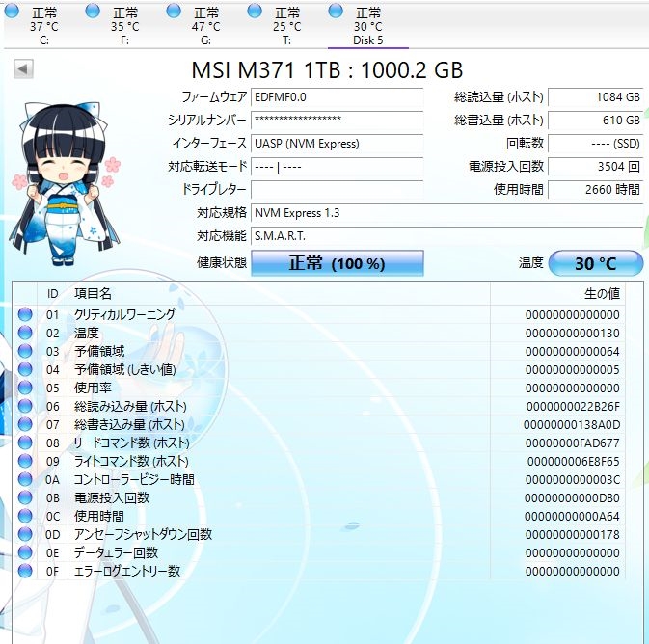Select the 使用率 attribute name
The image size is (649, 644).
tap(93, 388)
